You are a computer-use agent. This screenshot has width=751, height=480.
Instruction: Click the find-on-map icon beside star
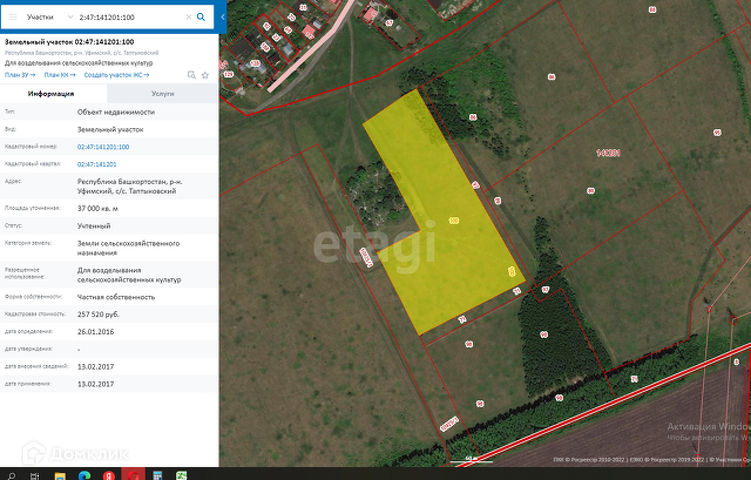click(x=191, y=75)
